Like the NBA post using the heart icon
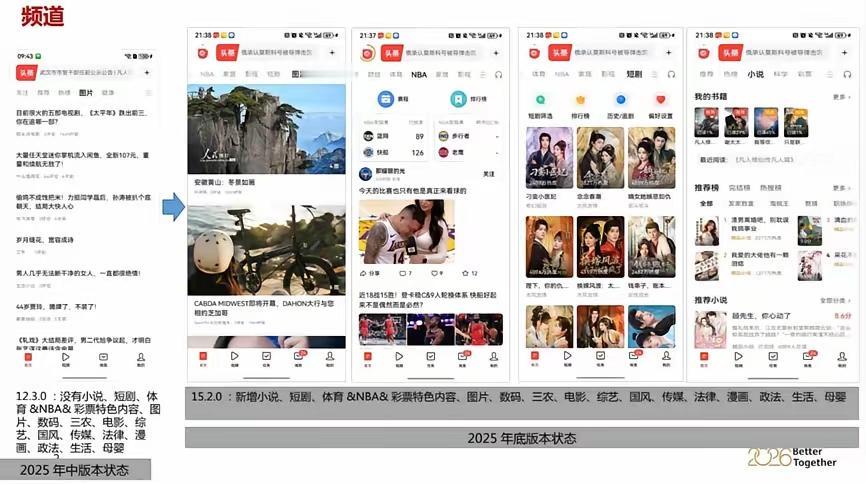The height and width of the screenshot is (484, 866). [434, 273]
